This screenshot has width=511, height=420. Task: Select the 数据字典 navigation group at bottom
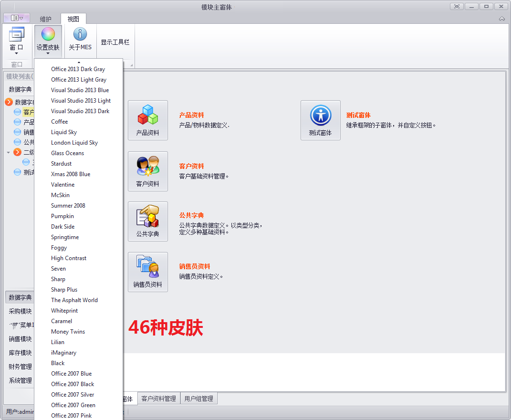(20, 297)
